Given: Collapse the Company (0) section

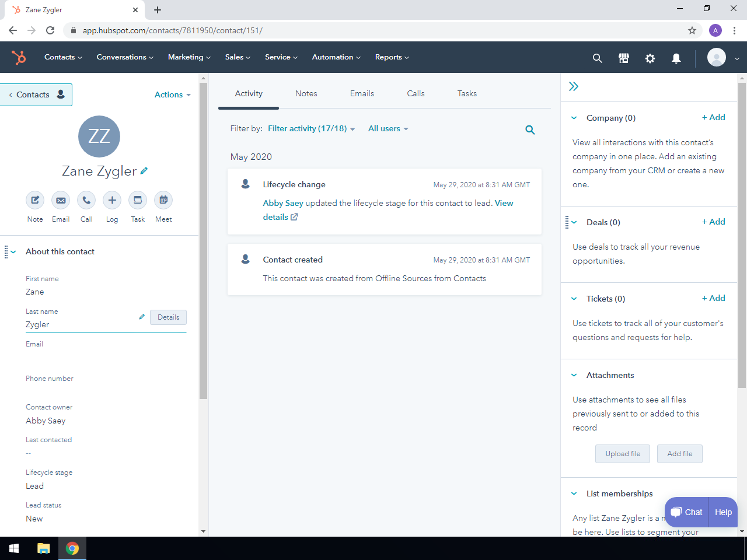Looking at the screenshot, I should click(574, 118).
